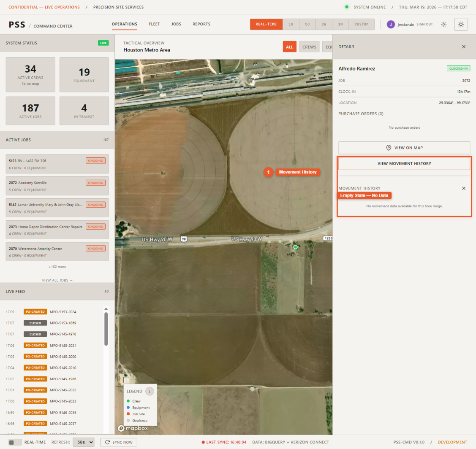Close the Details panel
The height and width of the screenshot is (449, 476).
tap(463, 47)
